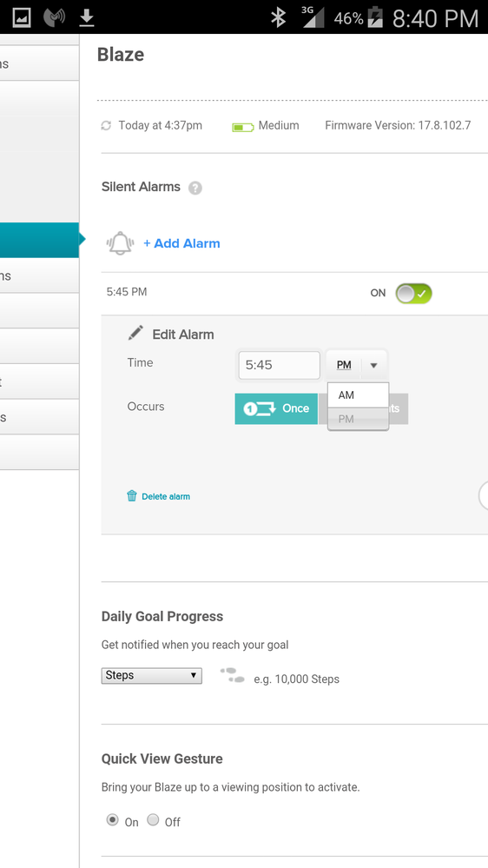Tap the alarm bell icon
This screenshot has width=488, height=868.
coord(121,243)
